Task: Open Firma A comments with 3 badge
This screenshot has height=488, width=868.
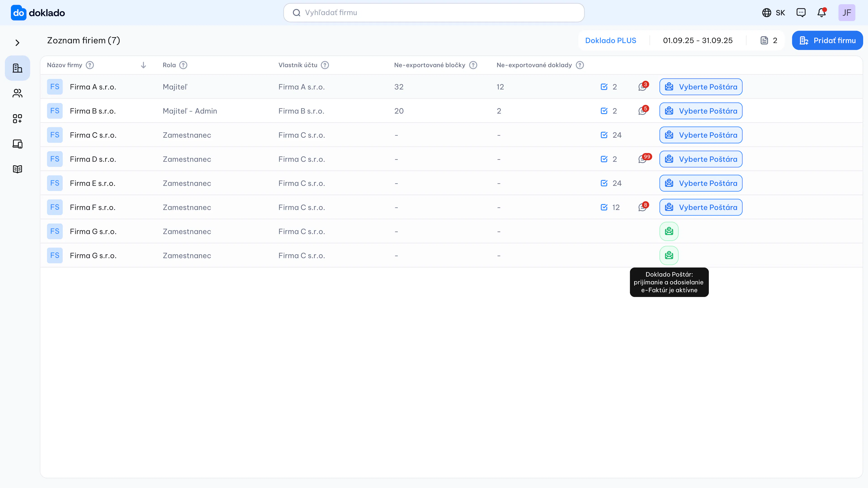Action: (643, 86)
